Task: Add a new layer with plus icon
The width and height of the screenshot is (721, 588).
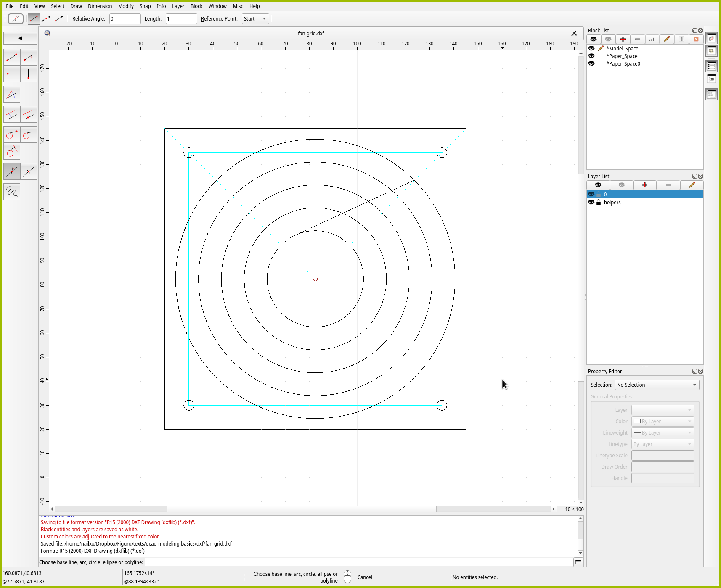Action: click(644, 185)
